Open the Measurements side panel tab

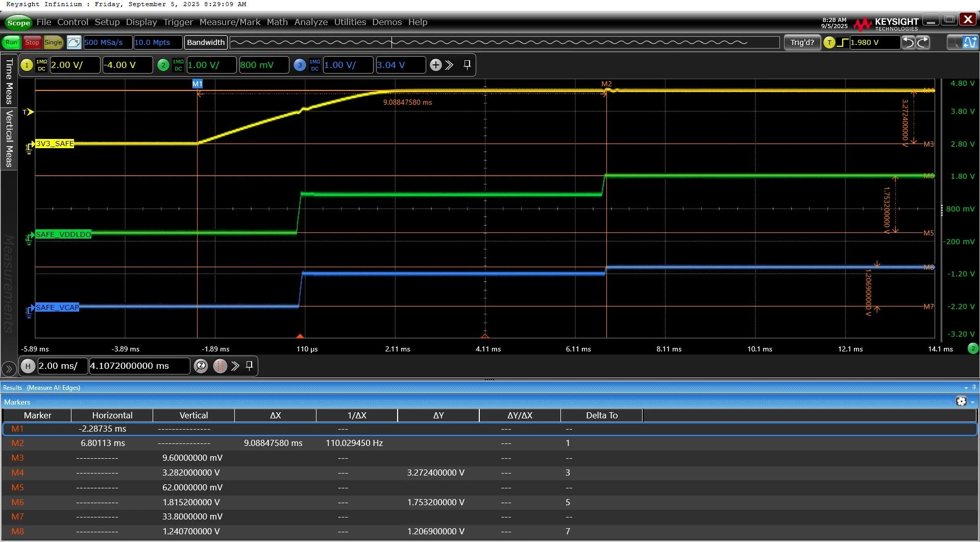click(x=9, y=284)
